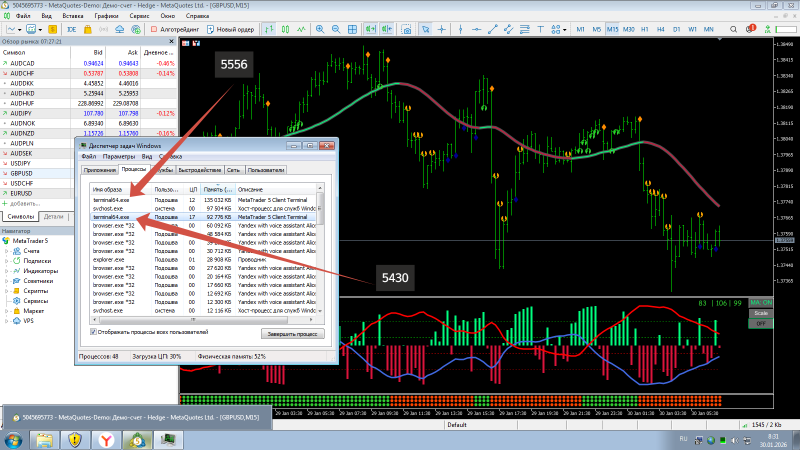Select the cursor arrow tool

[x=426, y=30]
